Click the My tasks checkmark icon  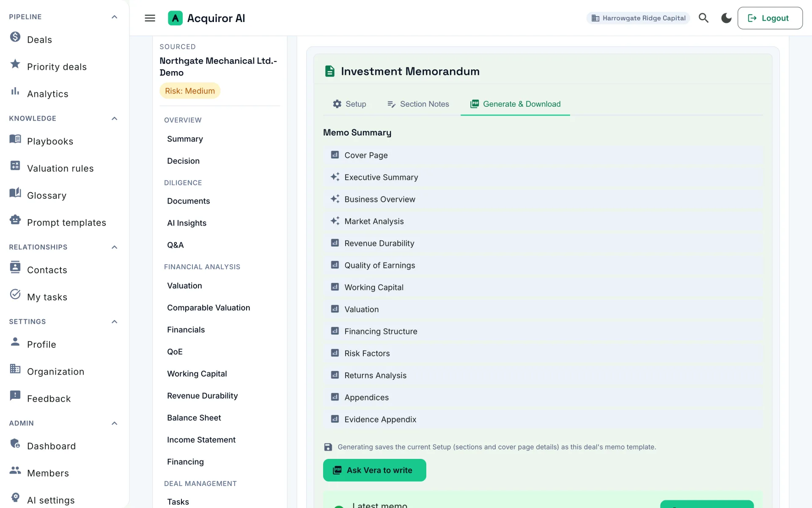click(15, 294)
